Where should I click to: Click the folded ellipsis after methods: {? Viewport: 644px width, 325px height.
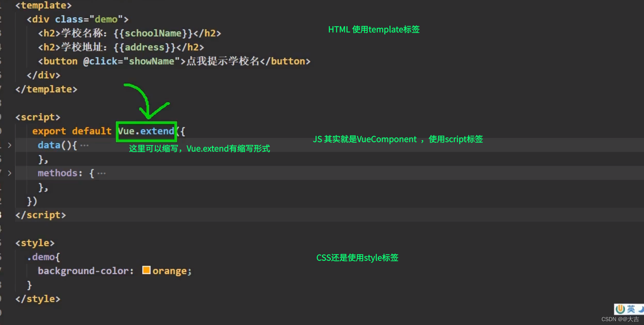(101, 173)
